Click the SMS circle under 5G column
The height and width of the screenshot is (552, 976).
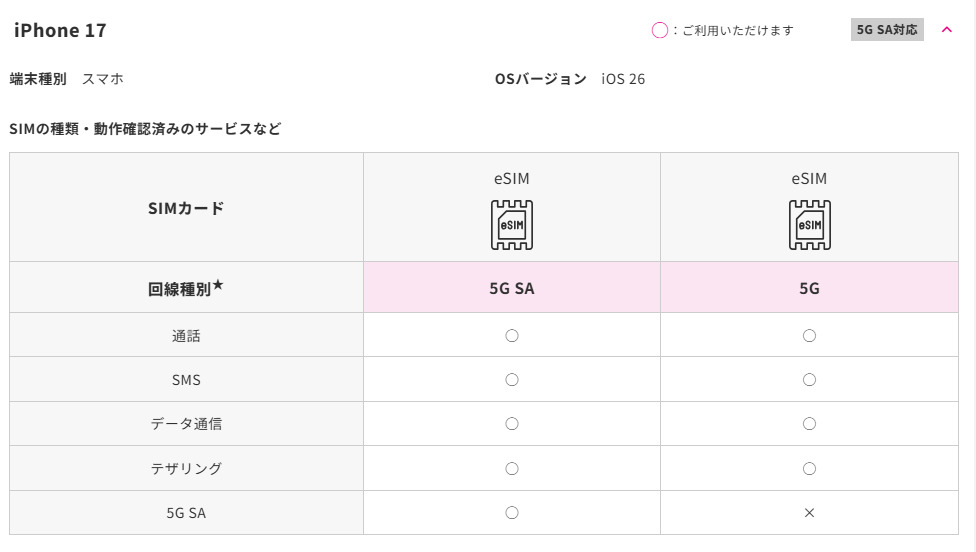click(809, 380)
